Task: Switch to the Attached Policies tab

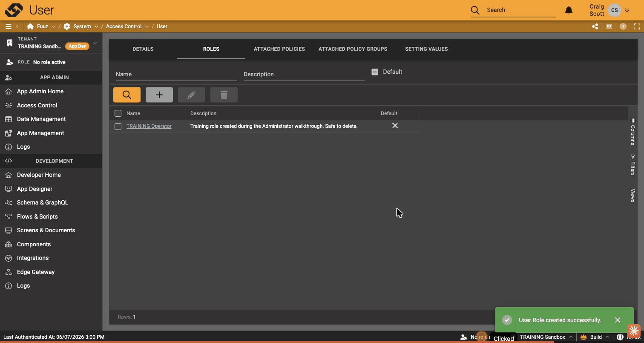Action: tap(279, 49)
